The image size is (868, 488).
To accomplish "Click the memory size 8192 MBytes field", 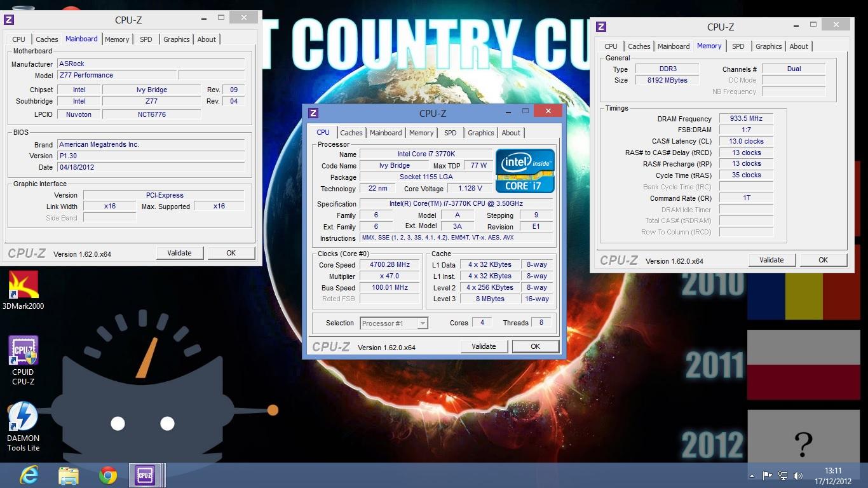I will 667,80.
